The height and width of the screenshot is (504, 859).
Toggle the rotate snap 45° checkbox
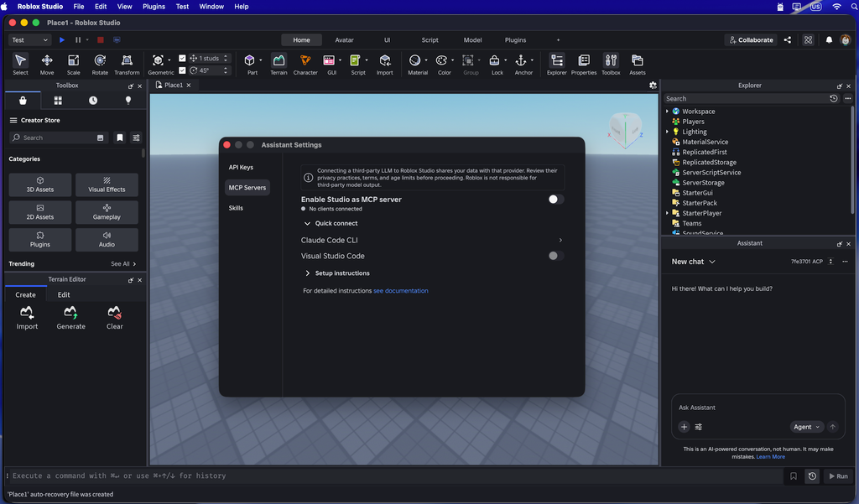pos(182,70)
